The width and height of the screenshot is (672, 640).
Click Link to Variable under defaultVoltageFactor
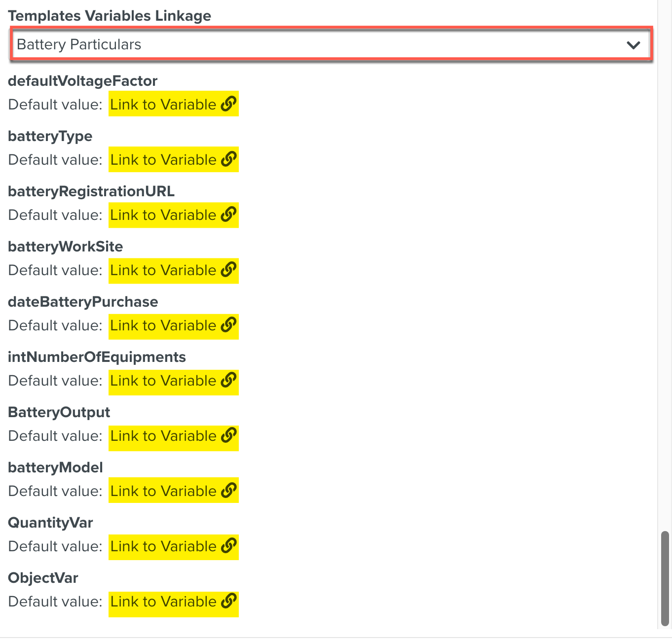pyautogui.click(x=163, y=104)
